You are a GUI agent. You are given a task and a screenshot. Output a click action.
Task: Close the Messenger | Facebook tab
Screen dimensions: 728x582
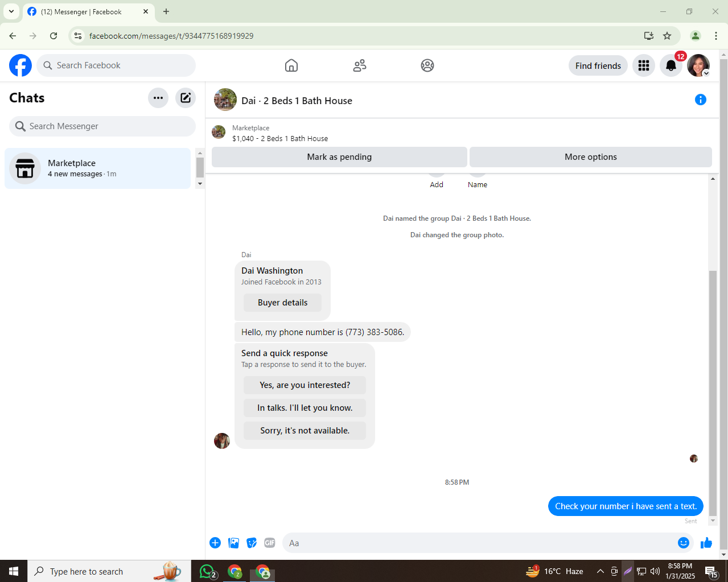[x=146, y=11]
